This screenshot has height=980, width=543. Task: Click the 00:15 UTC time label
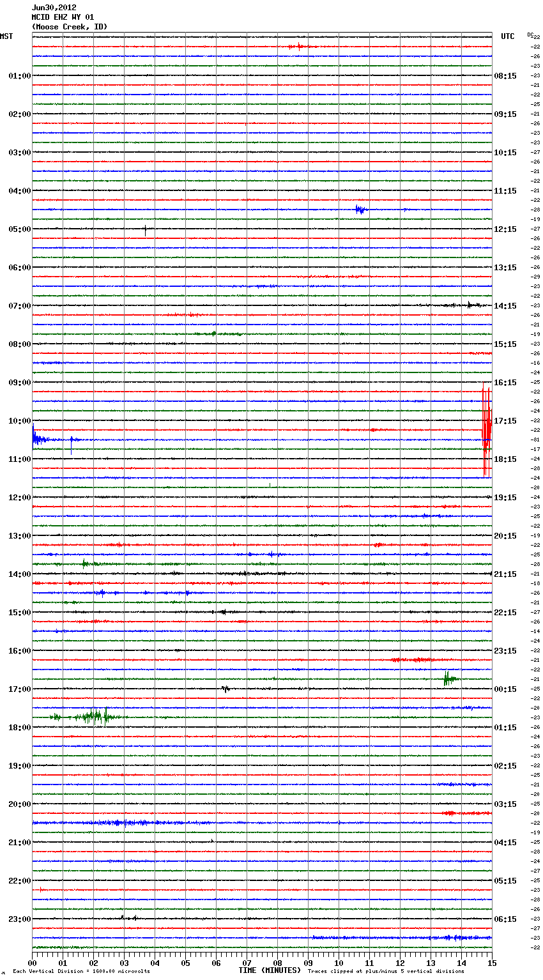click(x=505, y=689)
